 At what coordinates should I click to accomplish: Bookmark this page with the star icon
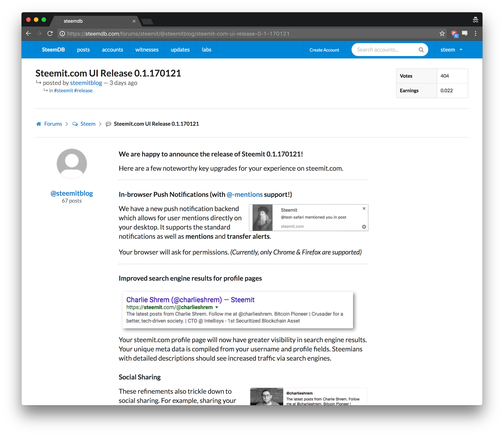point(442,33)
